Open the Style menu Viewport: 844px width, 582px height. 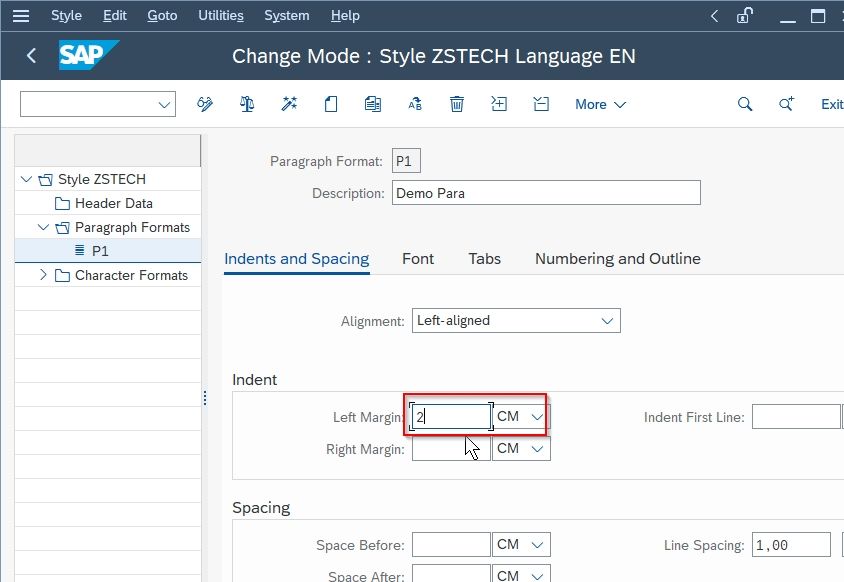point(66,16)
